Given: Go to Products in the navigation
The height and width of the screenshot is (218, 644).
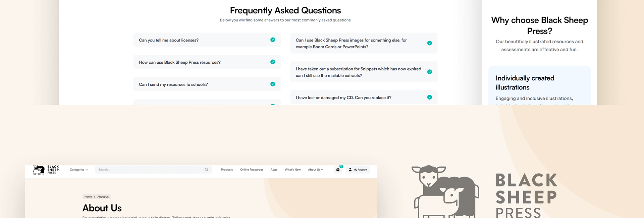Looking at the screenshot, I should 227,170.
